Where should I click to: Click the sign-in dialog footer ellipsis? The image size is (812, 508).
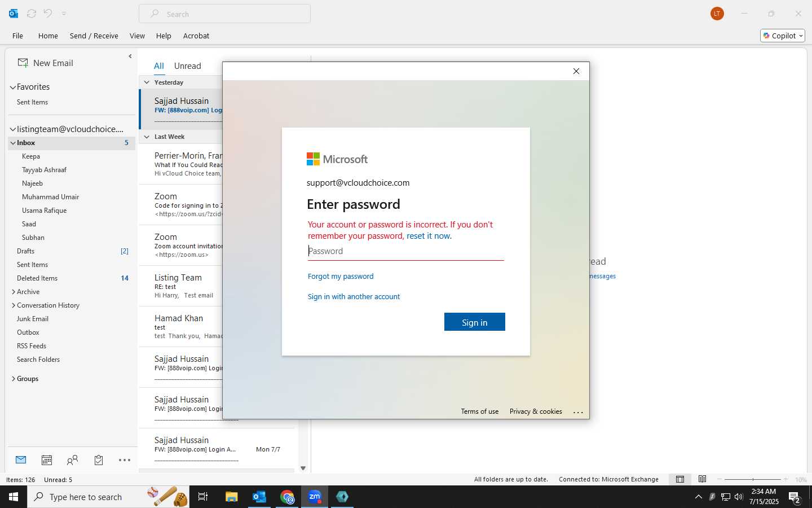[578, 412]
